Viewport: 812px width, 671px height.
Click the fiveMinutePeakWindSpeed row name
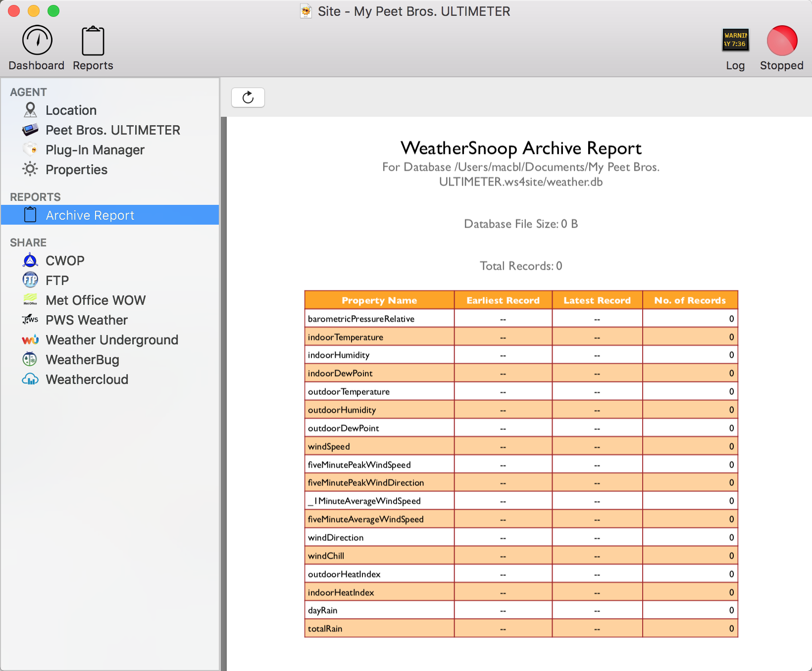[359, 465]
